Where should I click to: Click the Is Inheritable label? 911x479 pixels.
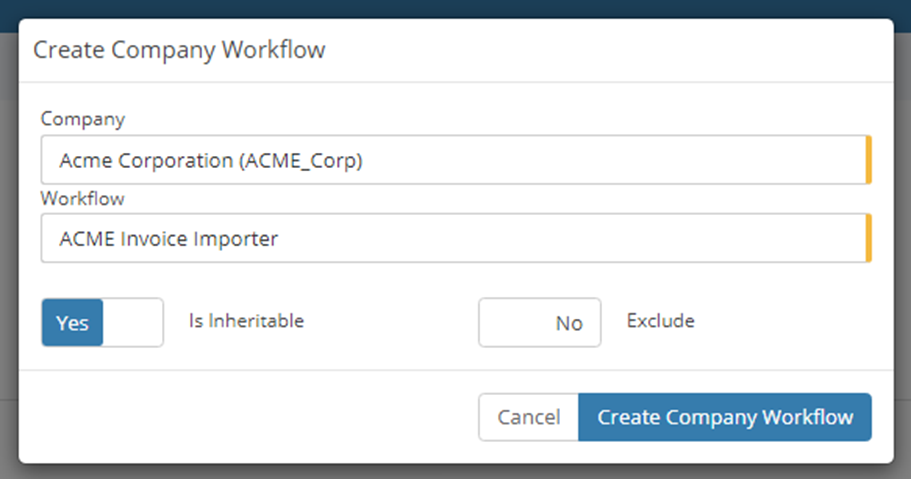click(246, 321)
